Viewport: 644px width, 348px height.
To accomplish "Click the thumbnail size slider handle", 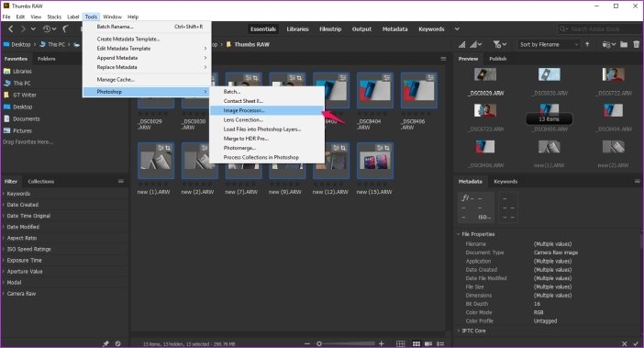I will [319, 343].
